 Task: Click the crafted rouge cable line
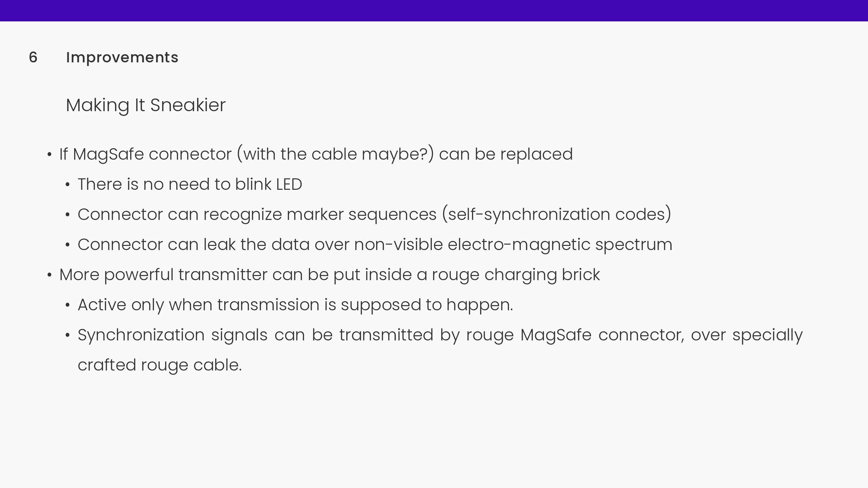pos(160,365)
